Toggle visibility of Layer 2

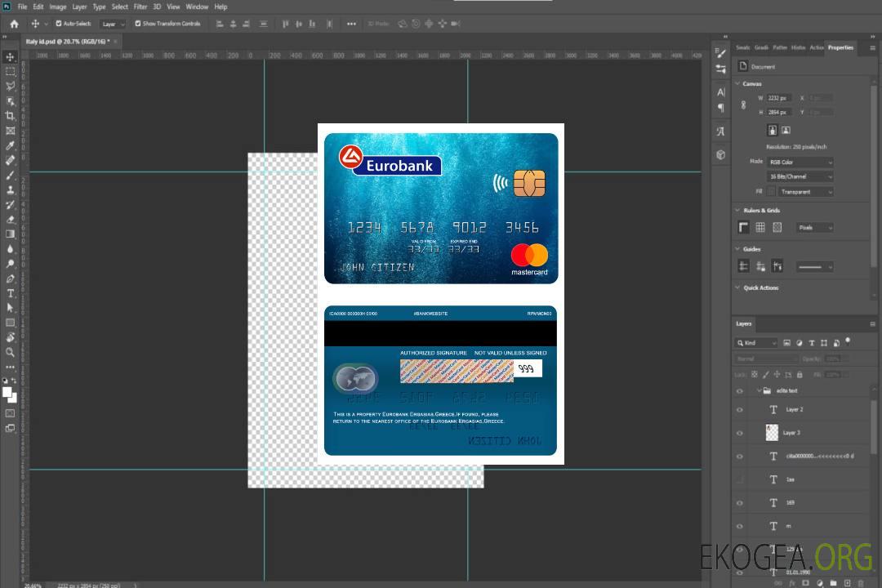point(740,410)
